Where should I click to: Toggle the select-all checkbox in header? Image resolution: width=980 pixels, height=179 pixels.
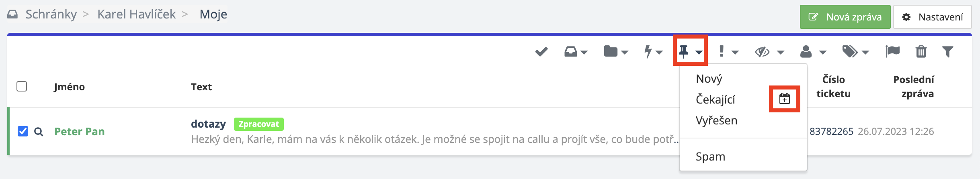point(22,86)
